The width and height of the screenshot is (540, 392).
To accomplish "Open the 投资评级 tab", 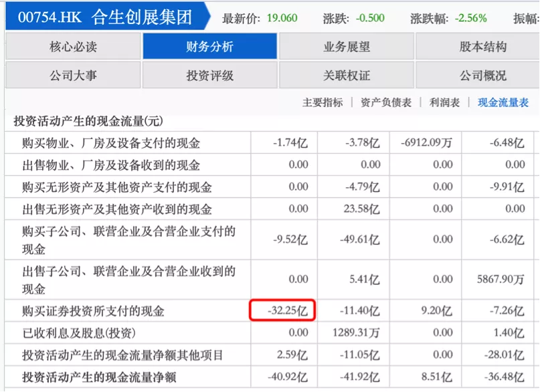I will click(x=209, y=75).
